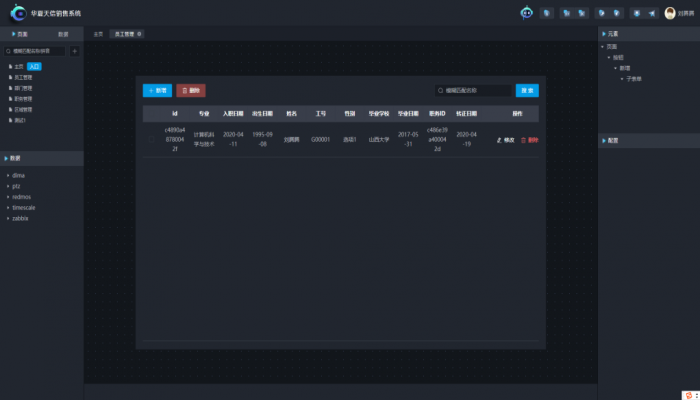Tick the checkbox of the first table row
The width and height of the screenshot is (700, 400).
coord(151,140)
